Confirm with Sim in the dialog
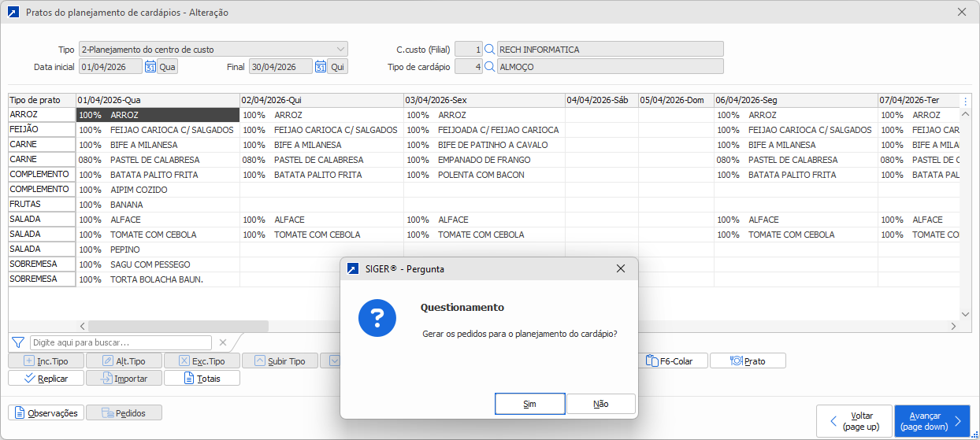Screen dimensions: 980x440 coord(529,404)
